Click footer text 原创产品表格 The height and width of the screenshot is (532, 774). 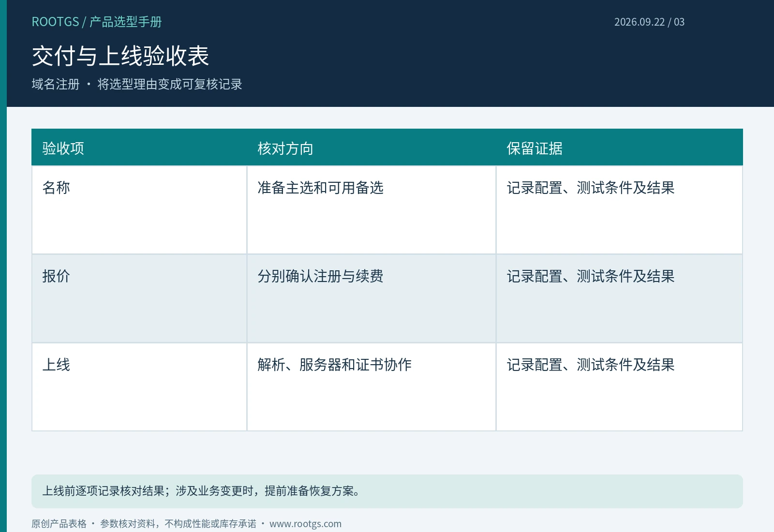59,524
